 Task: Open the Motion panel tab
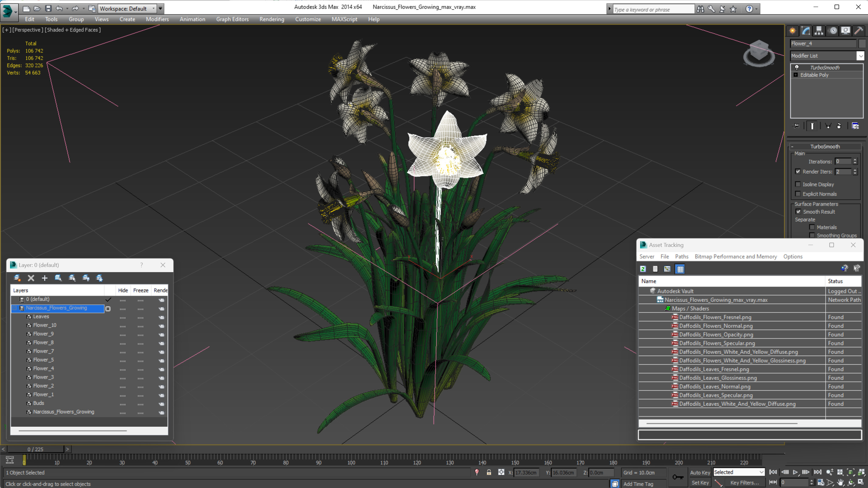(x=833, y=31)
